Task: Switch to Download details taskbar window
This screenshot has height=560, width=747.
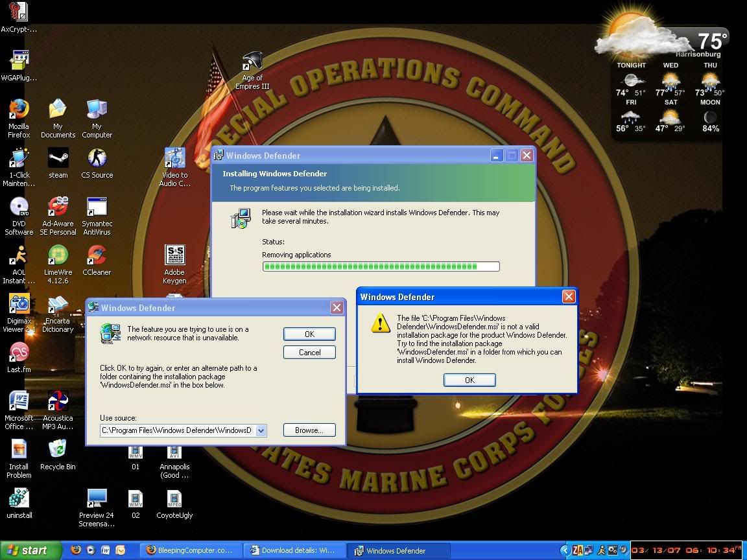Action: coord(294,550)
